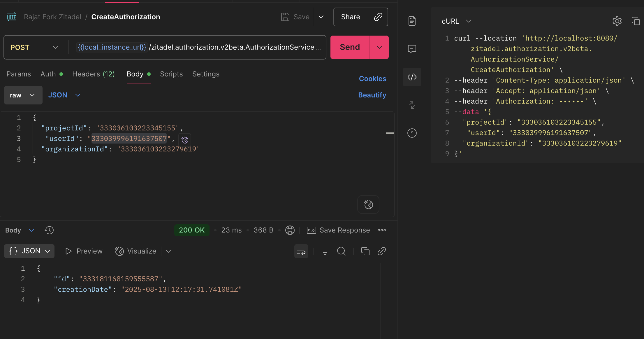Click the HTTP request type icon
The width and height of the screenshot is (644, 339).
[12, 17]
